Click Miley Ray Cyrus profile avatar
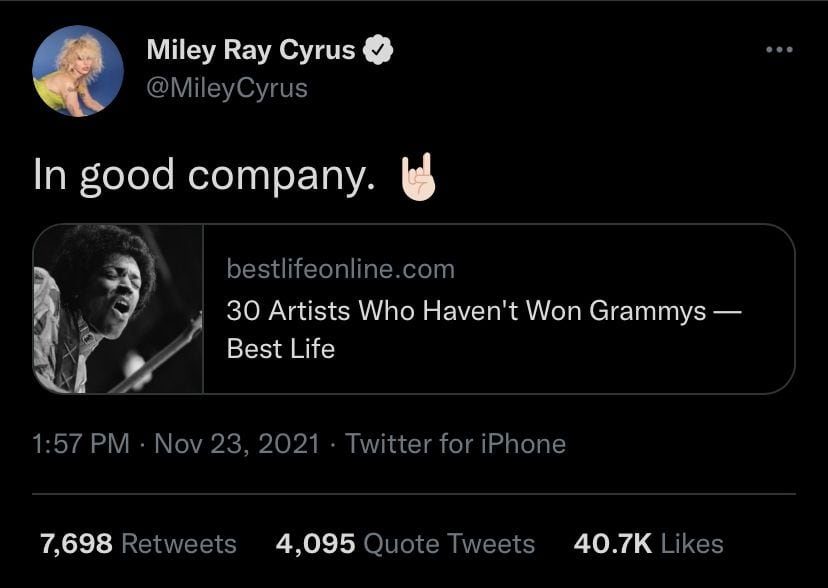Screen dimensions: 828x588 78,72
